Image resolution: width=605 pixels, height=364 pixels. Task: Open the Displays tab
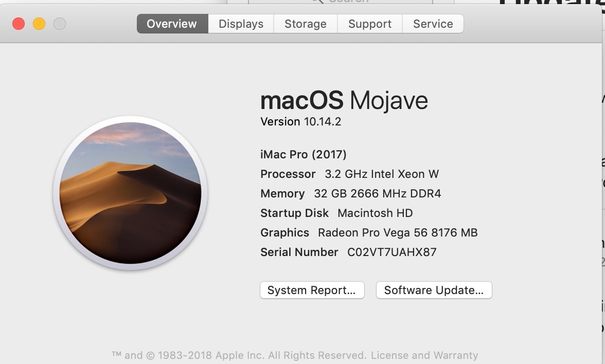coord(241,24)
